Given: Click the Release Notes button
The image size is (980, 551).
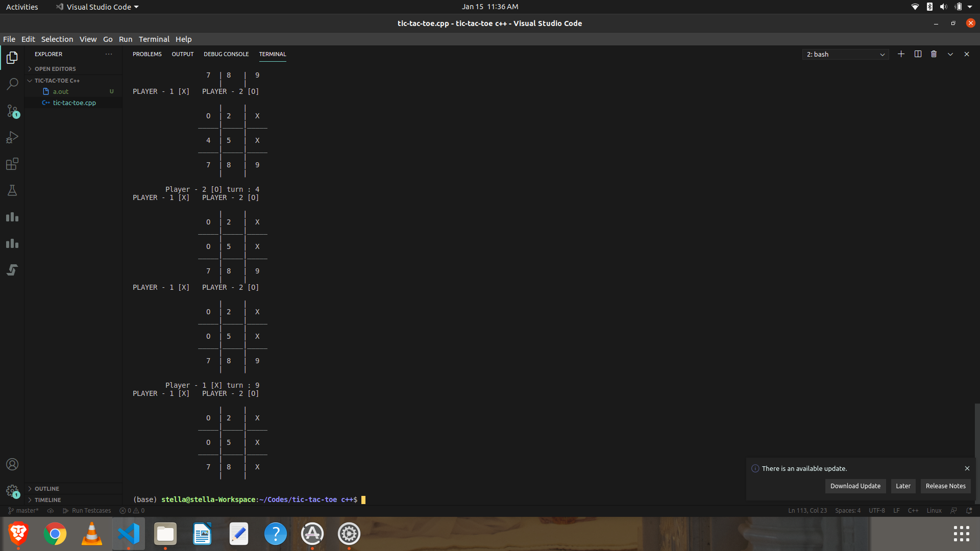Looking at the screenshot, I should pos(945,486).
